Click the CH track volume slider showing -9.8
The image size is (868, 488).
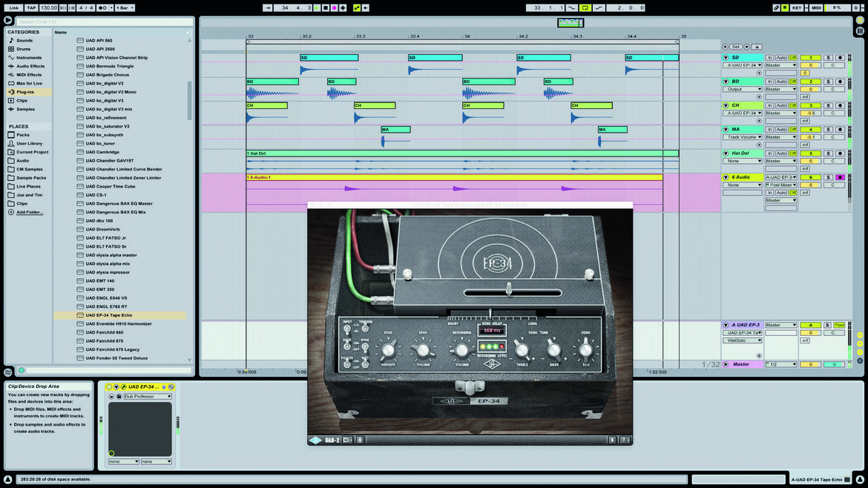click(x=810, y=113)
